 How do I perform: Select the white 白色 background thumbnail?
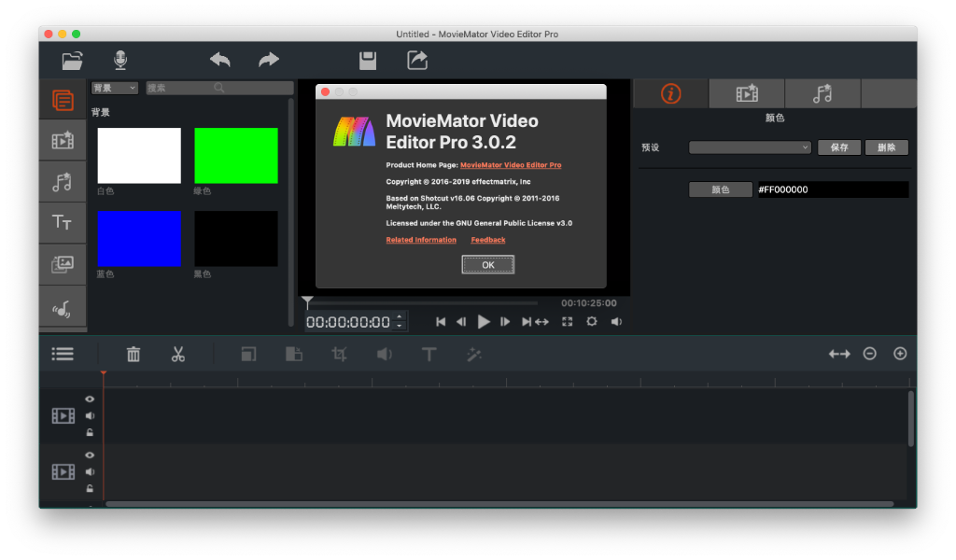139,155
